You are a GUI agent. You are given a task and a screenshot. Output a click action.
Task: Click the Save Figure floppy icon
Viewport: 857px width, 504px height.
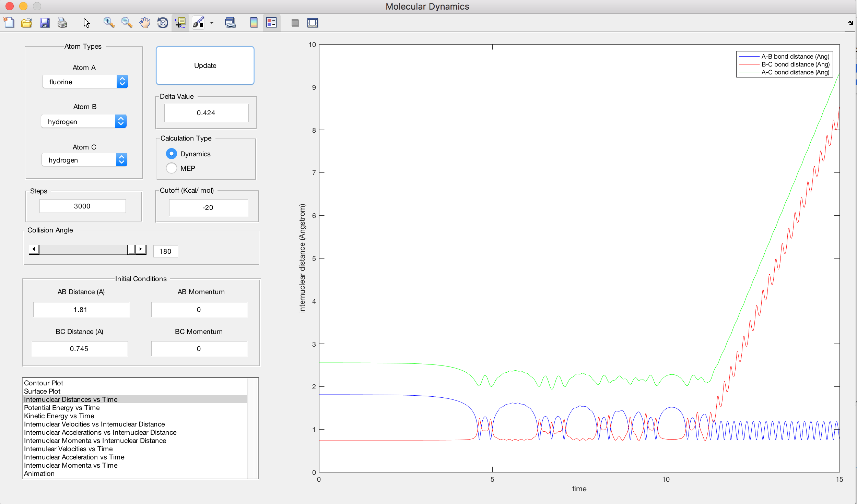click(x=45, y=23)
